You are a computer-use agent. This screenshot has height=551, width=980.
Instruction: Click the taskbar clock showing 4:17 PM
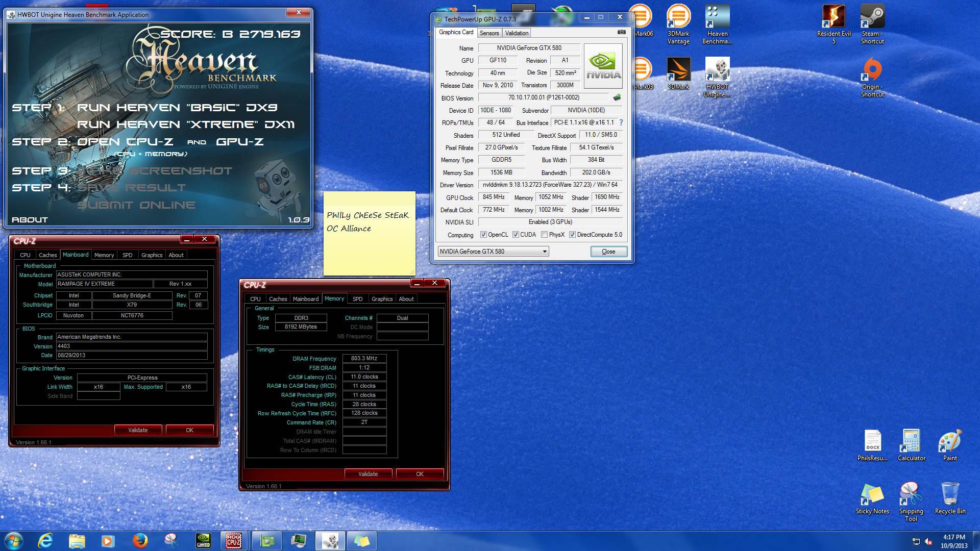click(954, 541)
